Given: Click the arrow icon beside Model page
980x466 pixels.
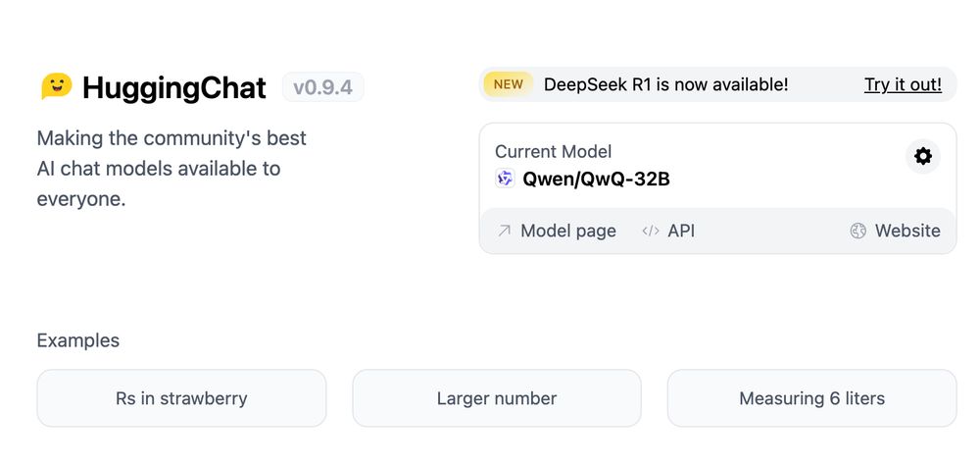Looking at the screenshot, I should coord(504,231).
